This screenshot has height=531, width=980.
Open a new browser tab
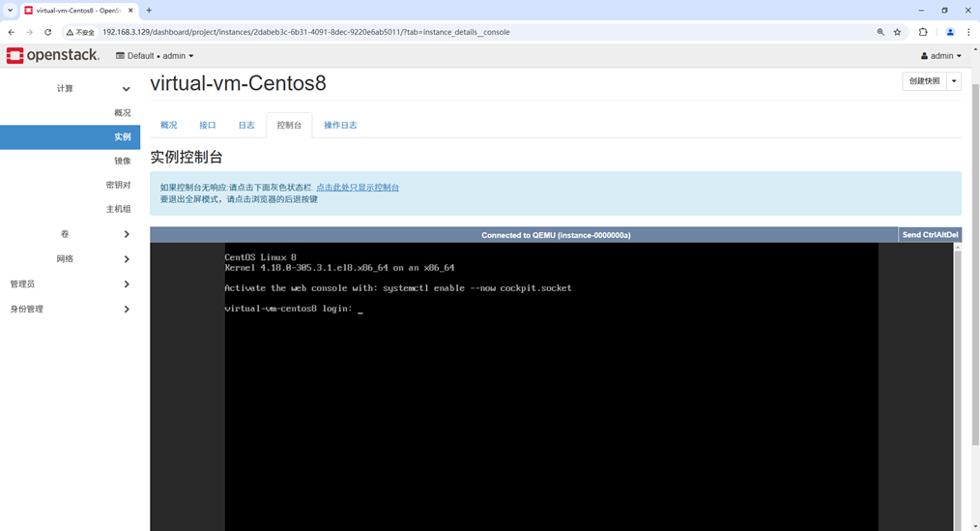click(149, 10)
